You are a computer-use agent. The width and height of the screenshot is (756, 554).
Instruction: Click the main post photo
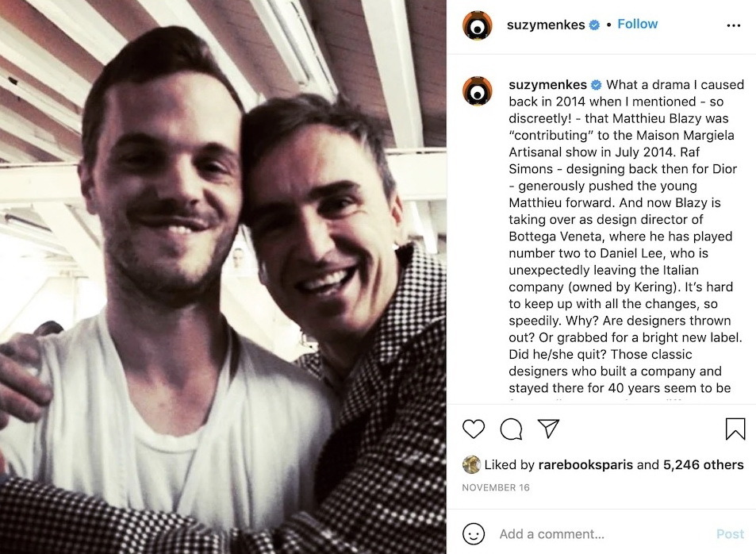pos(223,277)
